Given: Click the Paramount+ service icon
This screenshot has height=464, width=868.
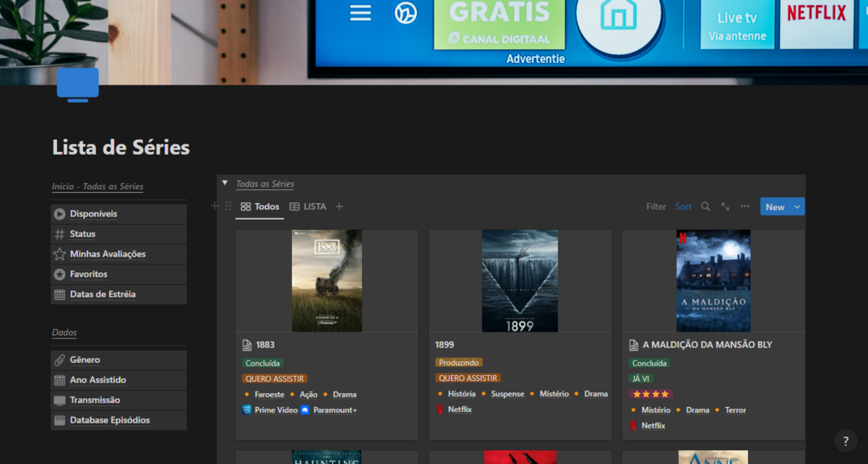Looking at the screenshot, I should tap(305, 410).
